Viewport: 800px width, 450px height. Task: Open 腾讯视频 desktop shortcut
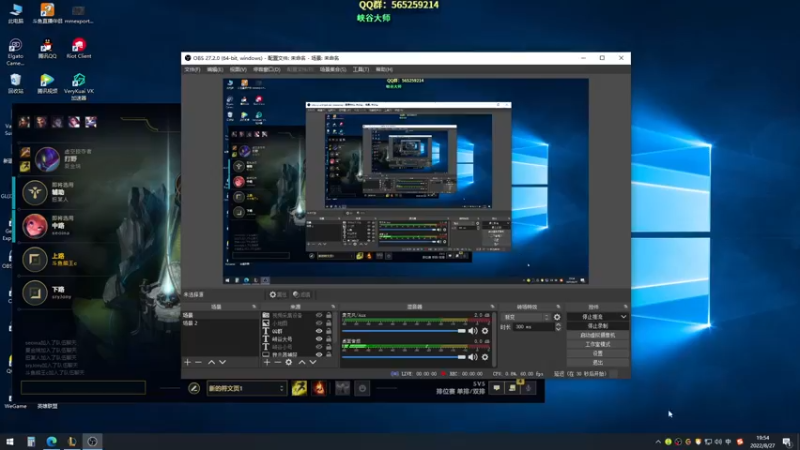coord(47,84)
